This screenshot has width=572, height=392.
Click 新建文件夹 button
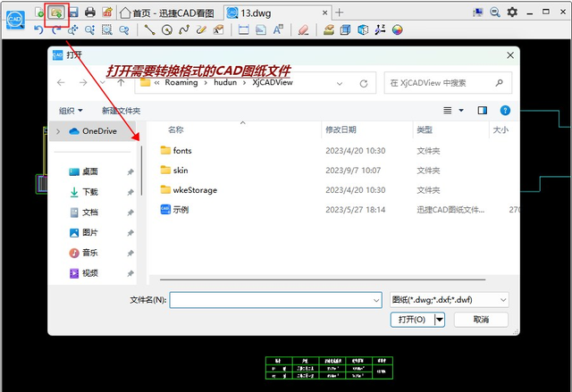(x=122, y=111)
